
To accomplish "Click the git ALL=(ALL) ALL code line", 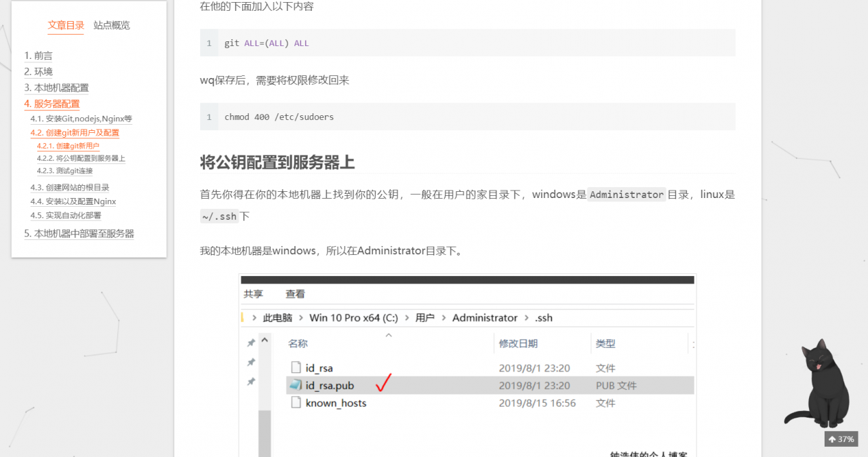I will (x=267, y=43).
